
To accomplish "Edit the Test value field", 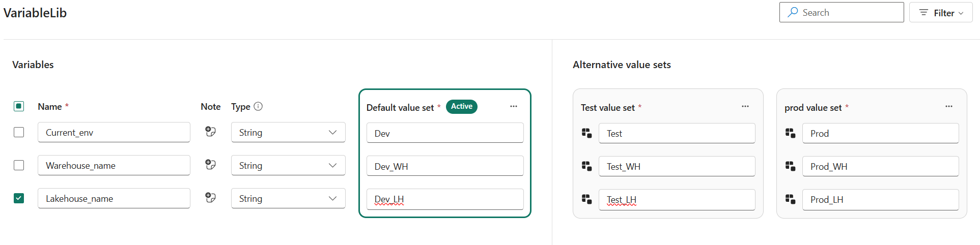I will [x=677, y=133].
